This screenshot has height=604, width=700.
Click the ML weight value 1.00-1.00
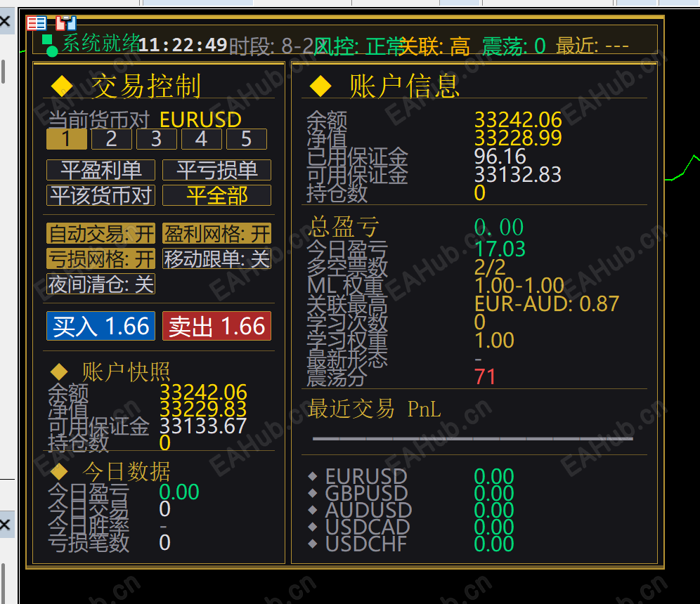pos(519,285)
